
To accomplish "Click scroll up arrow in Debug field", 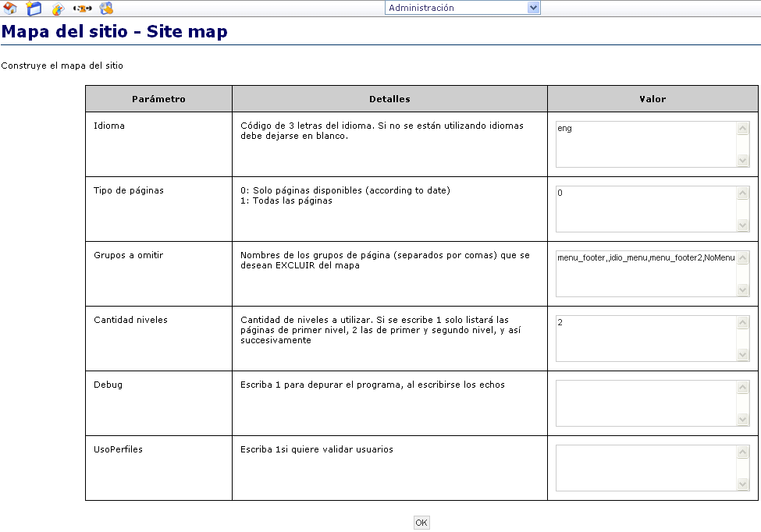I will pos(742,387).
